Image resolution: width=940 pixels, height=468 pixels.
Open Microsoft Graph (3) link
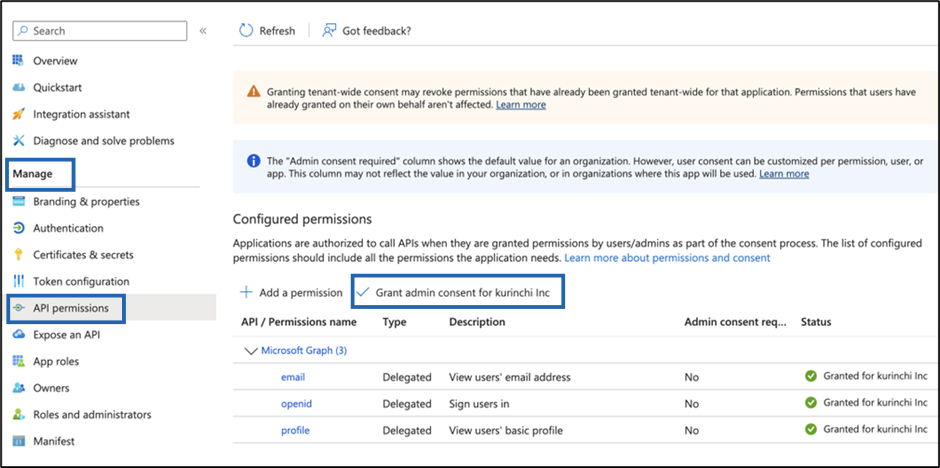pyautogui.click(x=304, y=351)
